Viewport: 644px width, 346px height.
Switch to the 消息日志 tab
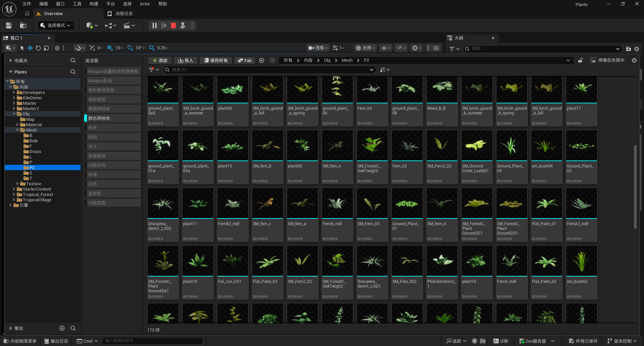click(x=120, y=14)
